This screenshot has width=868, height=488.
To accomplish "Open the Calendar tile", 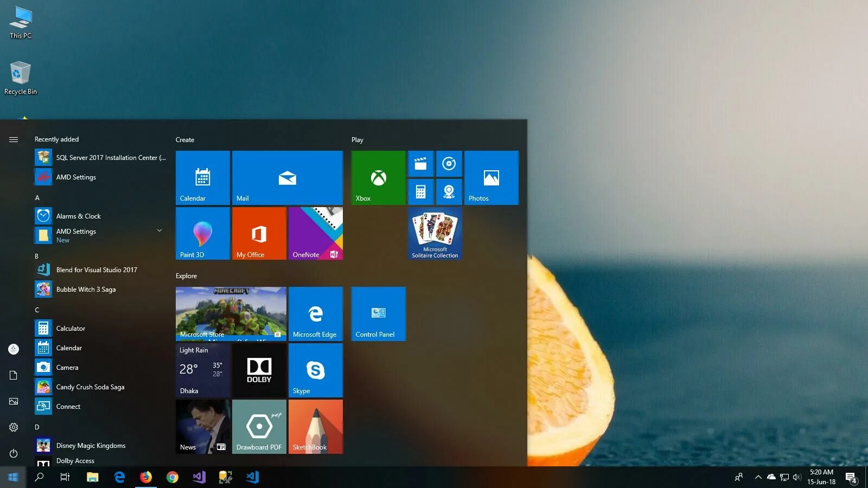I will [203, 178].
